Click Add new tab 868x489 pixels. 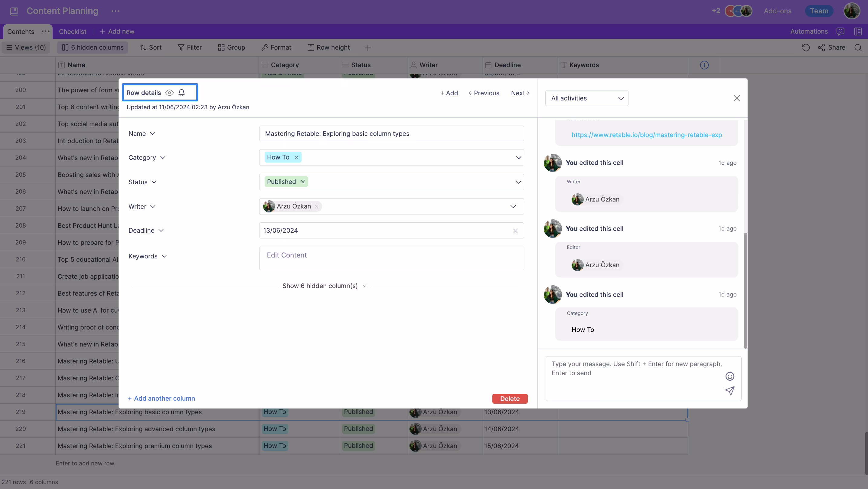pyautogui.click(x=117, y=31)
